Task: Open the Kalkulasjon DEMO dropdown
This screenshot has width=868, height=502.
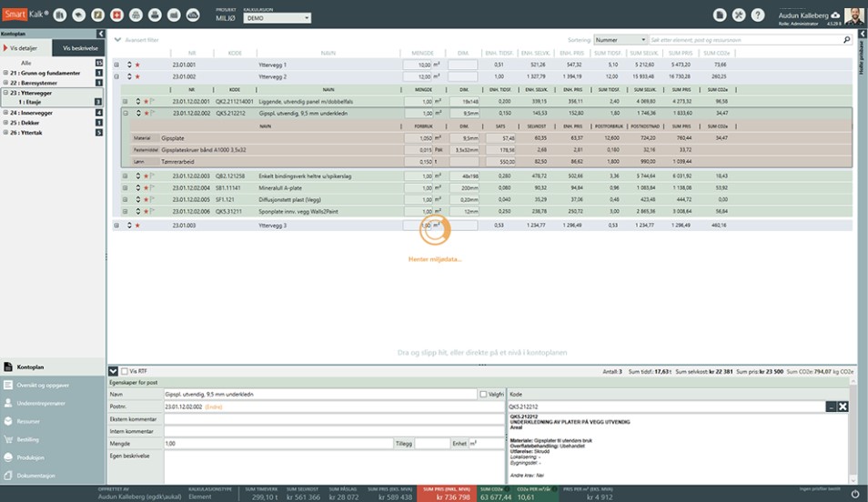Action: 278,18
